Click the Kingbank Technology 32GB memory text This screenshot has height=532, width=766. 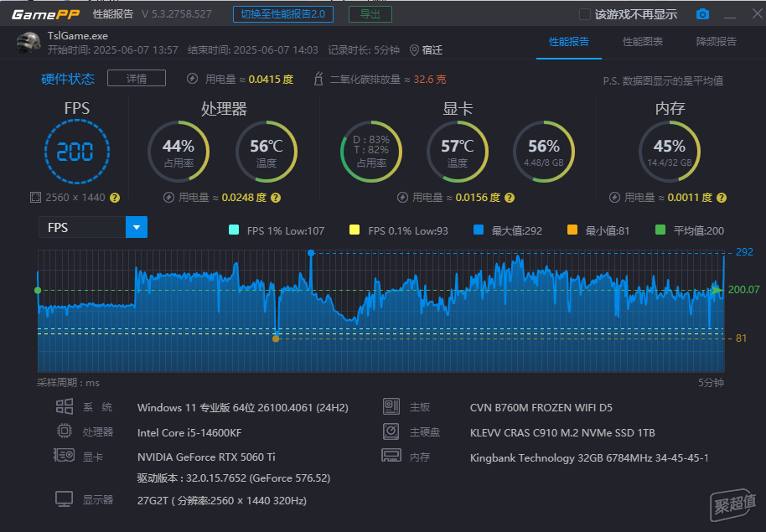point(588,457)
